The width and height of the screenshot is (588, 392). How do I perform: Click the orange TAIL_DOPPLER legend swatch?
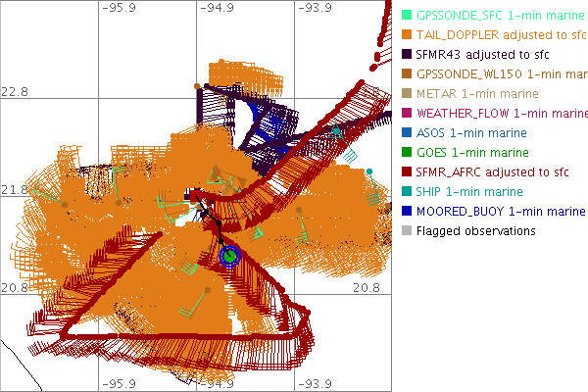pyautogui.click(x=407, y=35)
